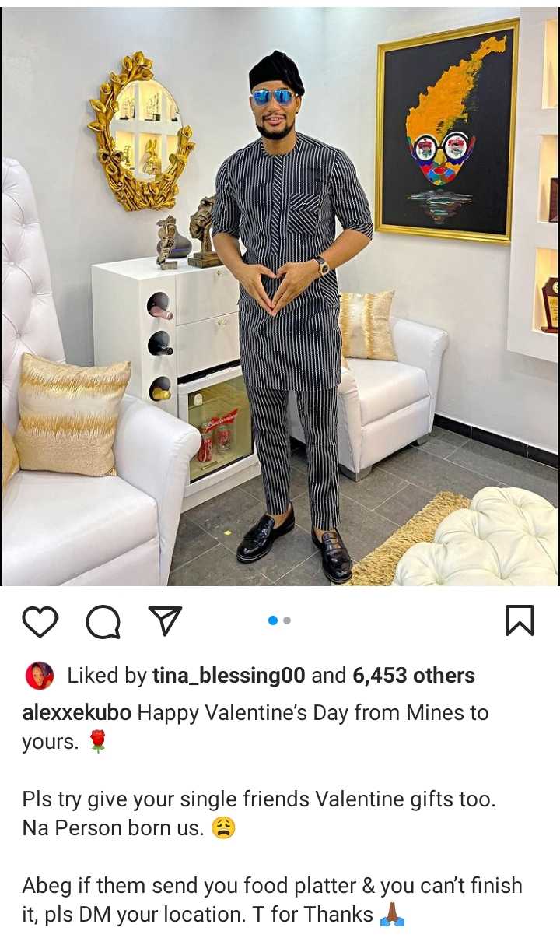The height and width of the screenshot is (945, 560).
Task: Like the post with the heart icon
Action: tap(40, 622)
